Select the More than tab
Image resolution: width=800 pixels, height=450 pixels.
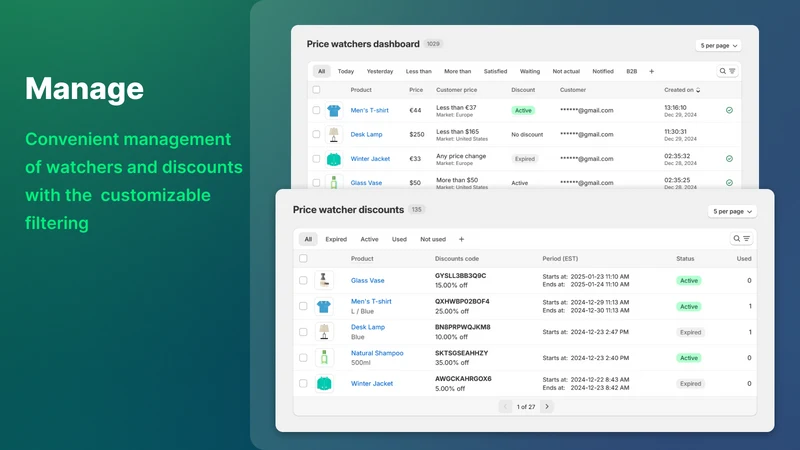click(x=457, y=71)
